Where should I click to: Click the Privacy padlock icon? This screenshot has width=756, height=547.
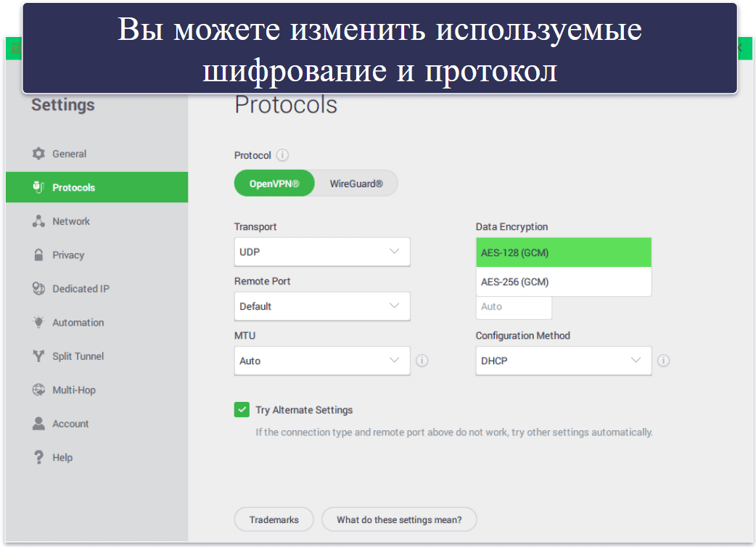tap(38, 255)
